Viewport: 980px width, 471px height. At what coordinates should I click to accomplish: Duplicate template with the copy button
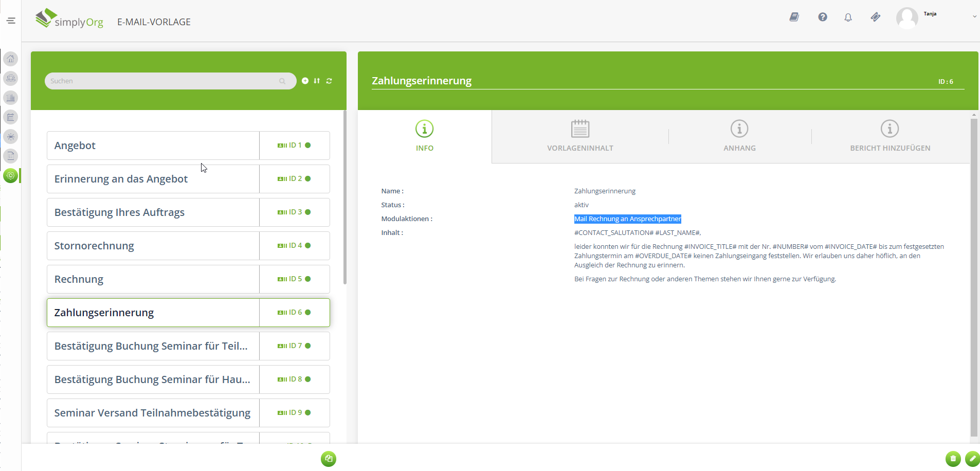[x=329, y=459]
